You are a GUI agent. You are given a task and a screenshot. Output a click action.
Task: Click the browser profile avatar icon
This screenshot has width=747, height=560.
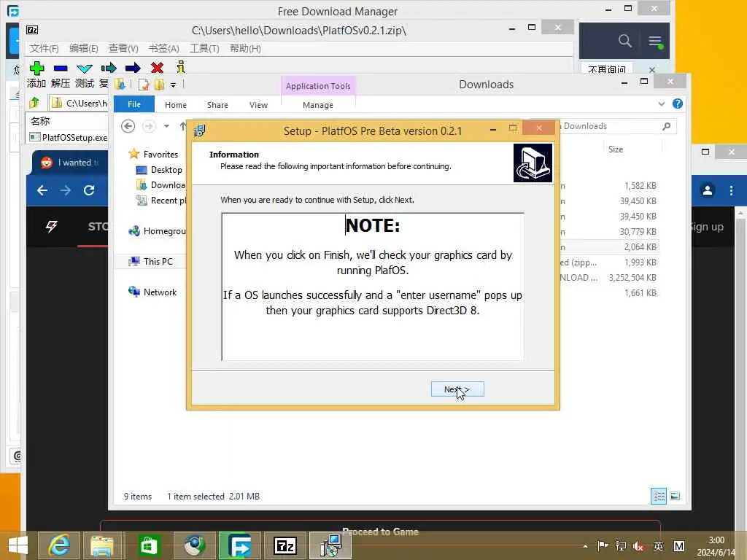708,190
